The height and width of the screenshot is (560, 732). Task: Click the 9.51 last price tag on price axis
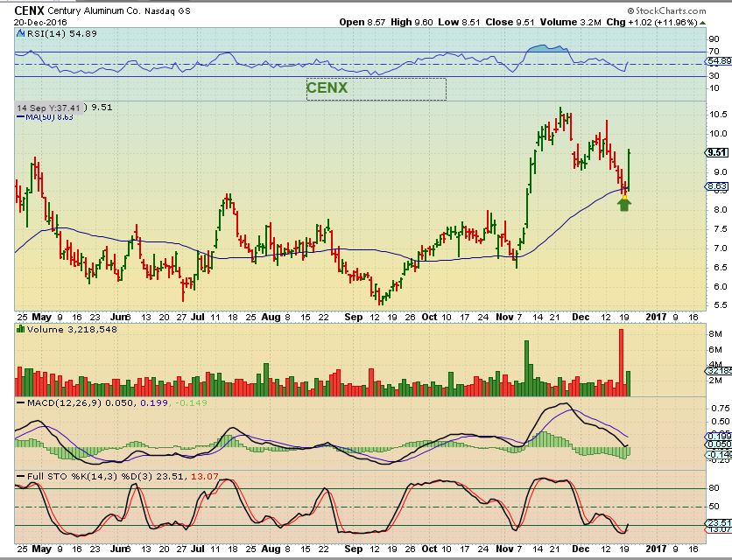point(717,152)
